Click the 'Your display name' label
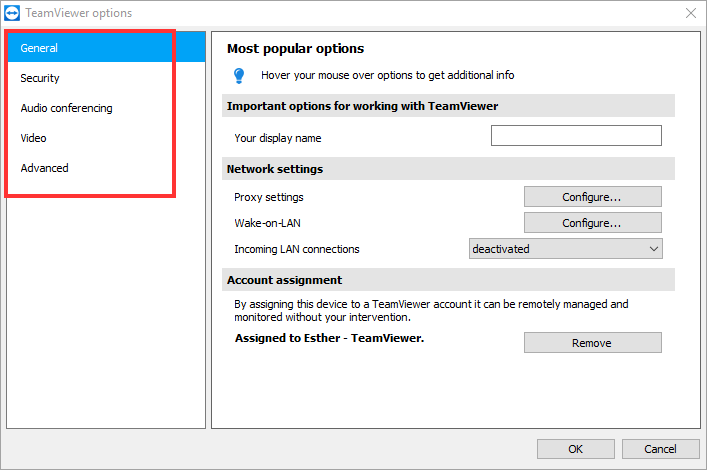Screen dimensions: 707x470 (x=278, y=138)
